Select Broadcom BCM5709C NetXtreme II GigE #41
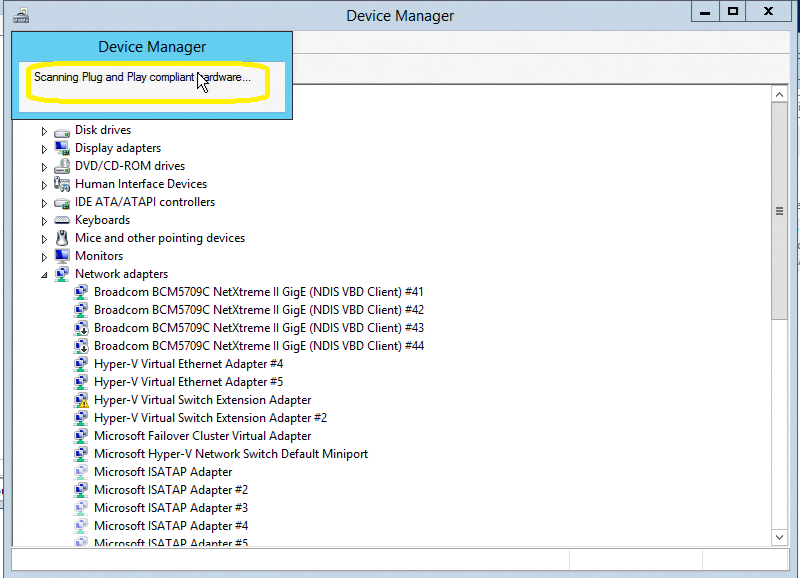The width and height of the screenshot is (800, 578). click(x=258, y=292)
